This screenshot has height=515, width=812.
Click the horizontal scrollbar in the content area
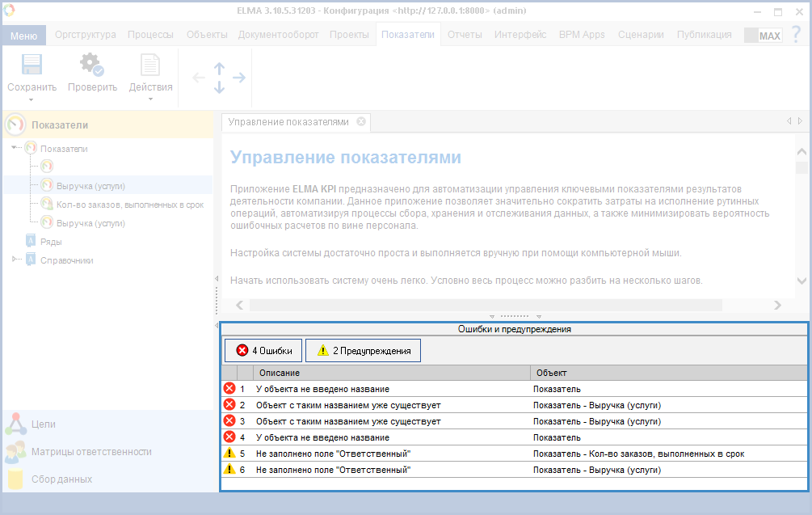coord(485,305)
